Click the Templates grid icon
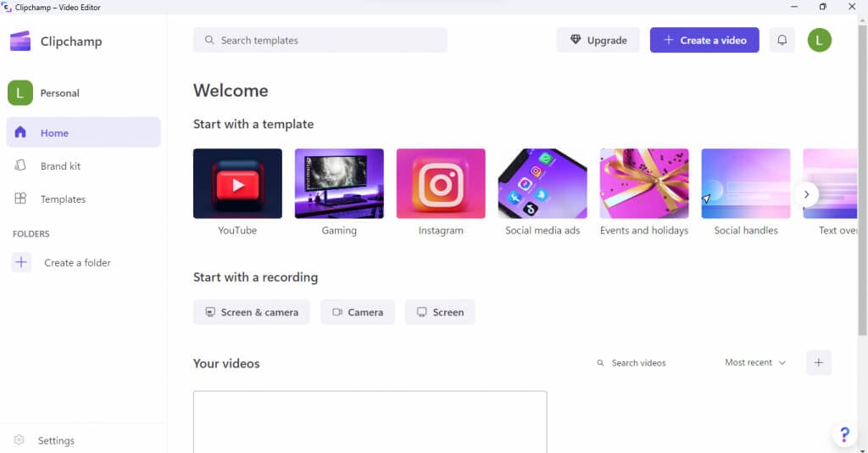Screen dimensions: 868x453 pos(20,199)
